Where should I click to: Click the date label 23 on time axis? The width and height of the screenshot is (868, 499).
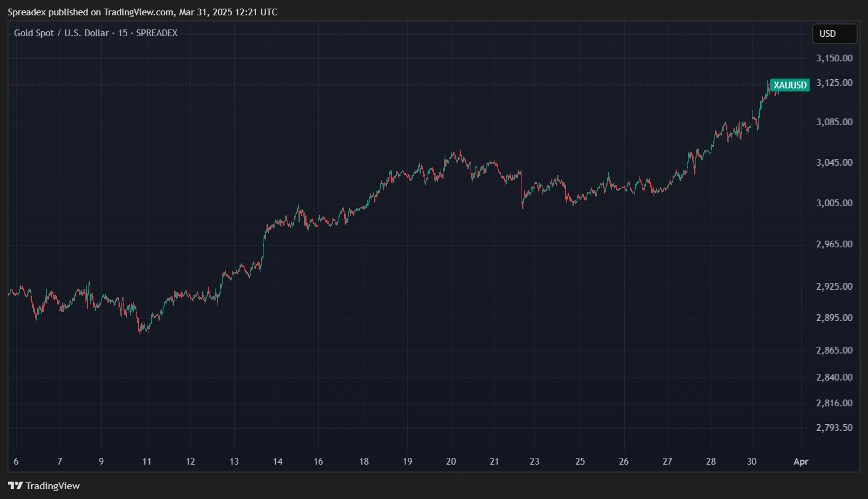[534, 462]
